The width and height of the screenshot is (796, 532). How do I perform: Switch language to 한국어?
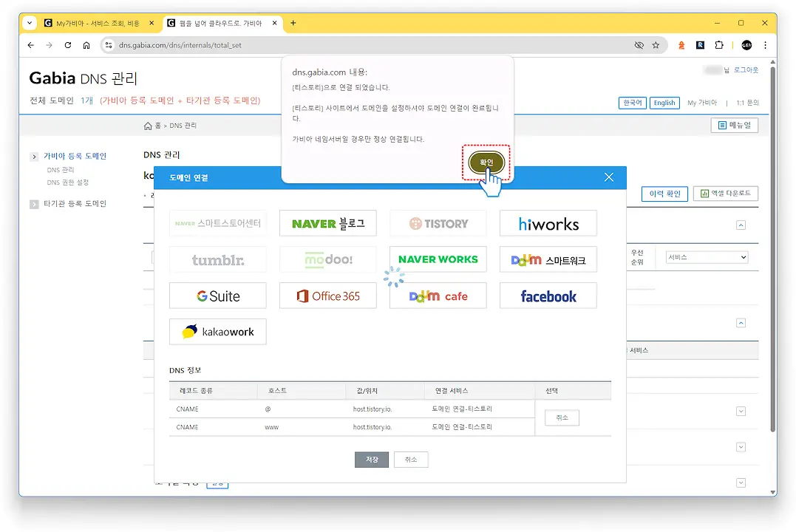coord(632,103)
